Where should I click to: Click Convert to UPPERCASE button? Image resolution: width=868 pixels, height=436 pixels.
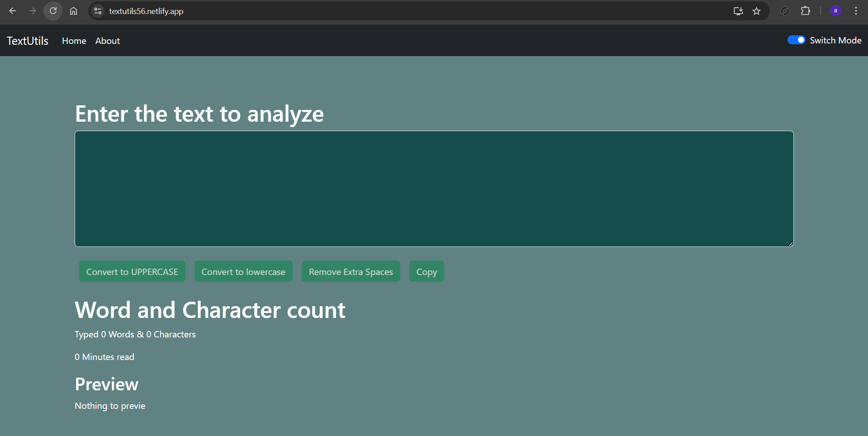(132, 271)
